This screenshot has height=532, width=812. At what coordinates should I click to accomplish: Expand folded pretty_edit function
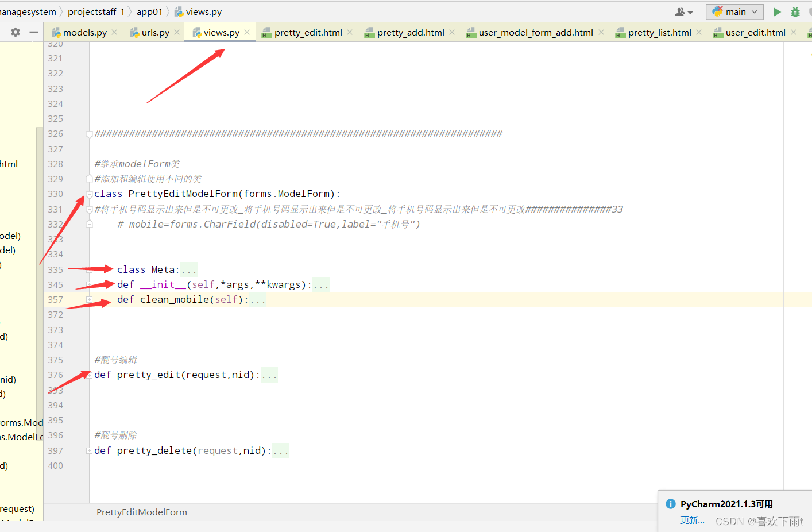click(90, 375)
